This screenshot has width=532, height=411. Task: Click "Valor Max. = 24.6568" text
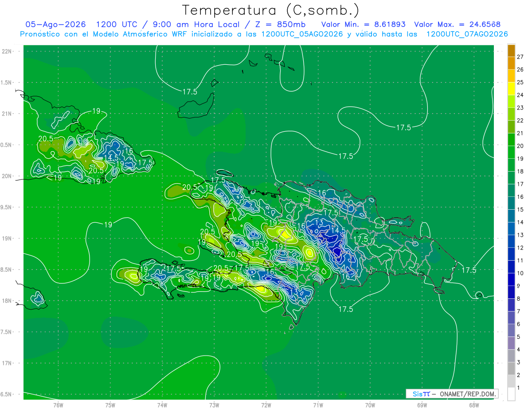pyautogui.click(x=458, y=24)
